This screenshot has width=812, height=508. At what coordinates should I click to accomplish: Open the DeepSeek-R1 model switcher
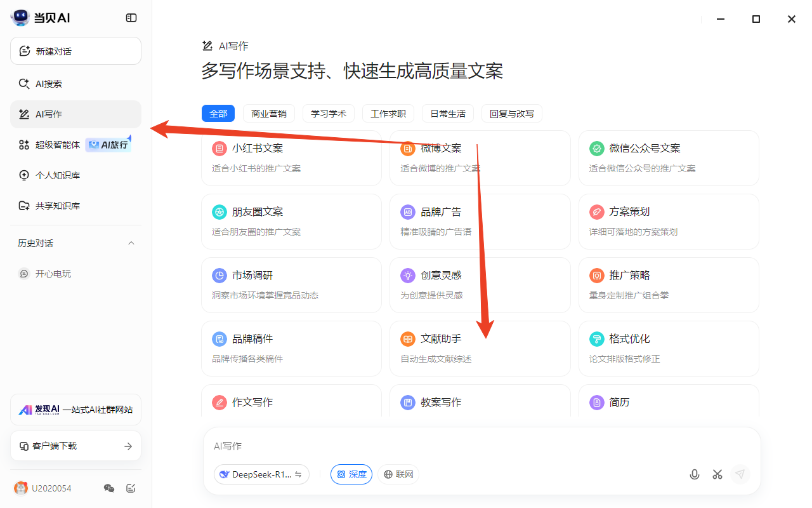[261, 474]
